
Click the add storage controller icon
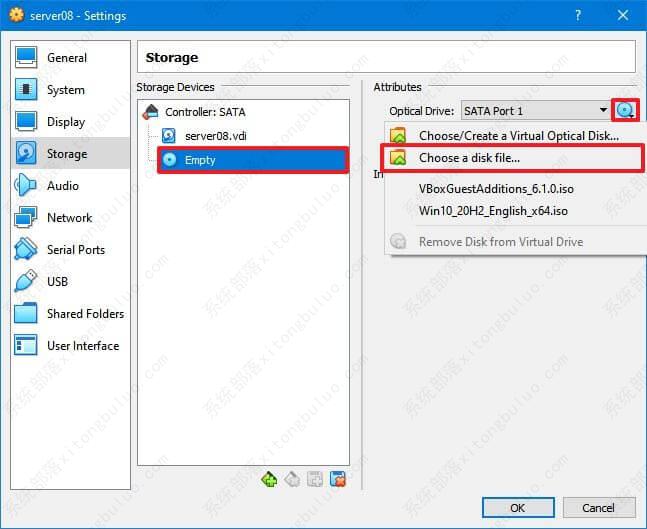click(x=269, y=479)
